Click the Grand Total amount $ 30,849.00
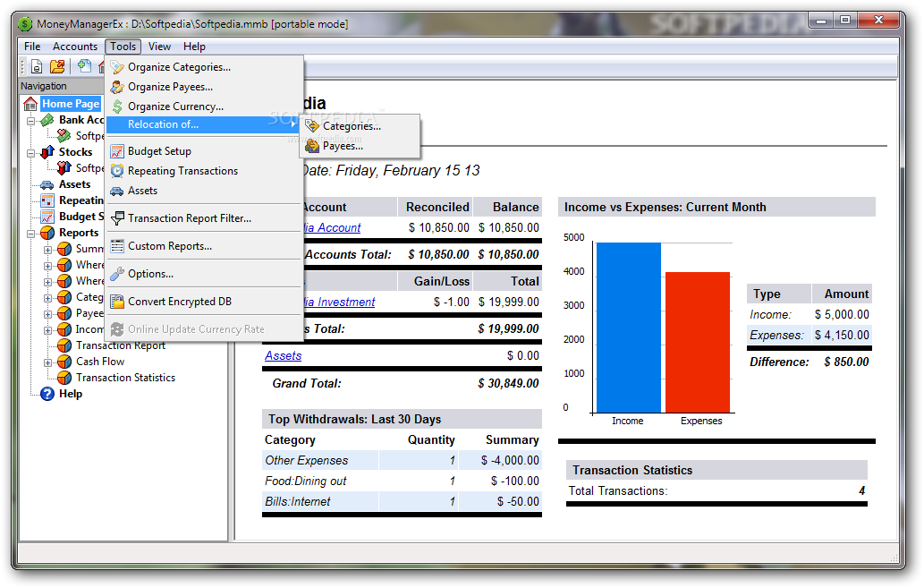Viewport: 924px width, 588px height. (x=508, y=383)
